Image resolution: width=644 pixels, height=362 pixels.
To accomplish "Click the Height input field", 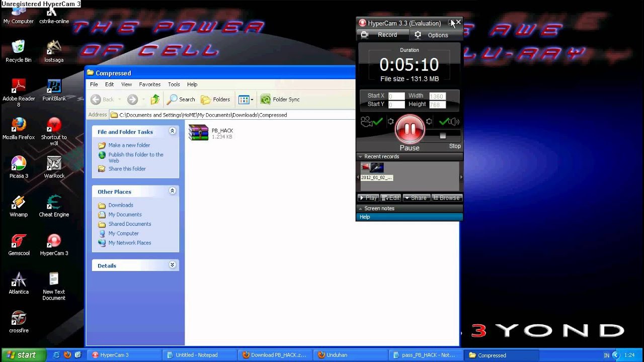I will pos(437,105).
